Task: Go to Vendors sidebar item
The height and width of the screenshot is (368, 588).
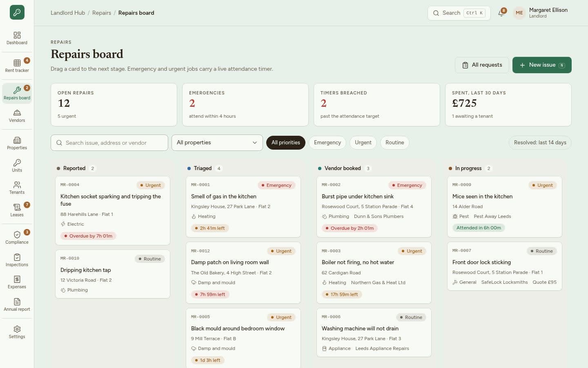Action: point(17,116)
